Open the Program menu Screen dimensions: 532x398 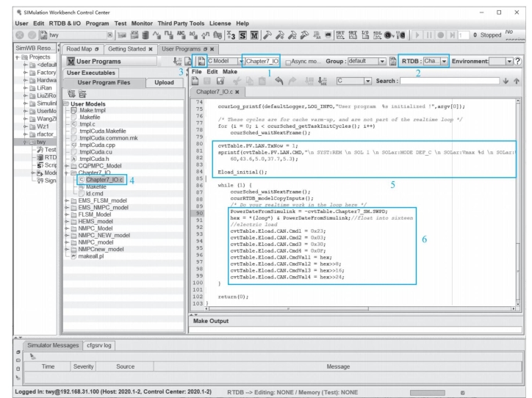coord(97,23)
